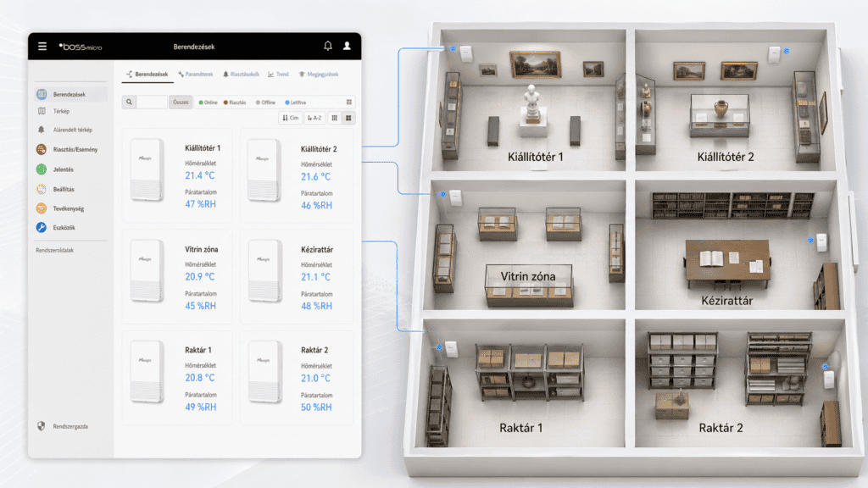Switch to the Paraméterek tab
Image resolution: width=868 pixels, height=488 pixels.
click(x=196, y=75)
